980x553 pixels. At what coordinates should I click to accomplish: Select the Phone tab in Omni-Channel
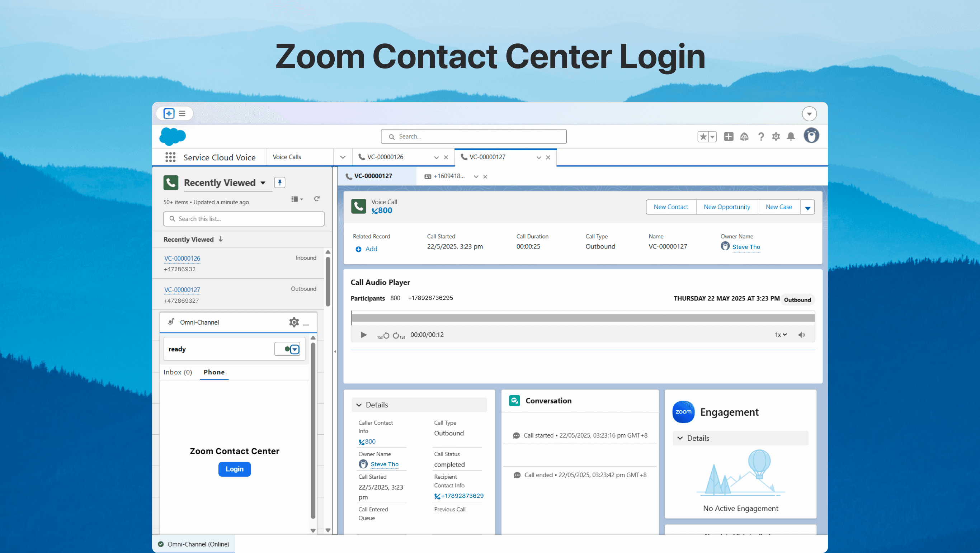[x=214, y=372]
